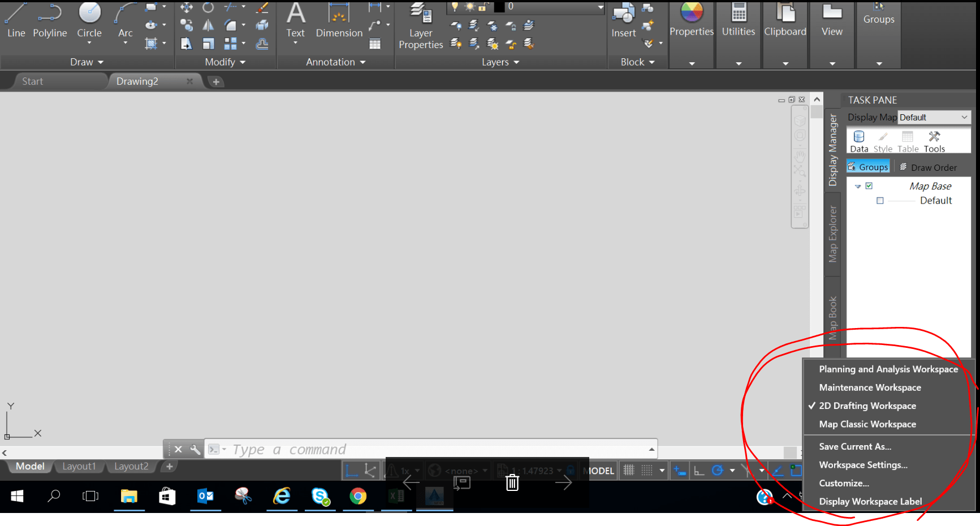980x526 pixels.
Task: Switch to the Layout1 tab
Action: click(79, 466)
